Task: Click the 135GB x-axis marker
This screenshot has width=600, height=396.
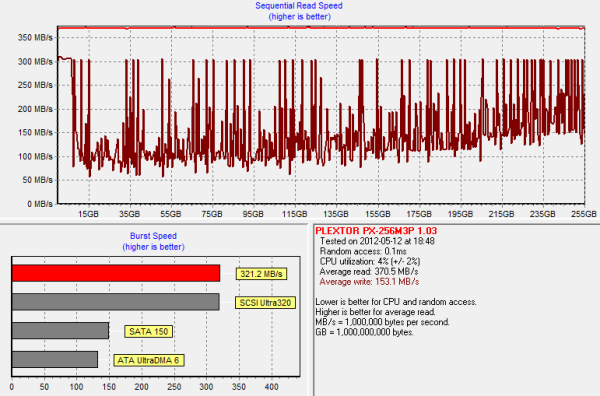Action: pyautogui.click(x=336, y=214)
